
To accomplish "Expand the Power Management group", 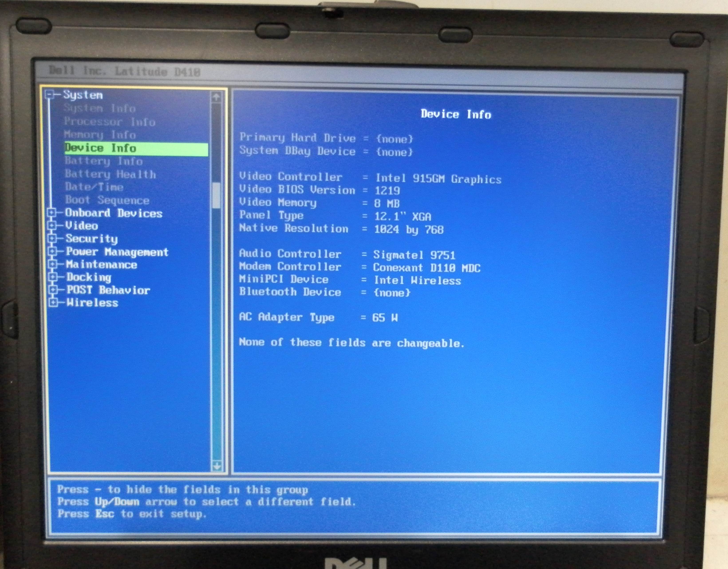I will tap(52, 251).
